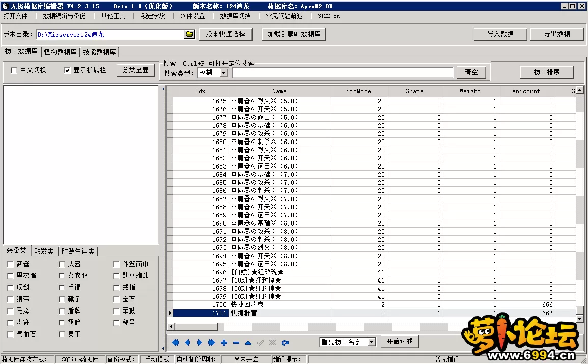Viewport: 588px width, 364px height.
Task: Check the 头盔 category box
Action: 62,264
